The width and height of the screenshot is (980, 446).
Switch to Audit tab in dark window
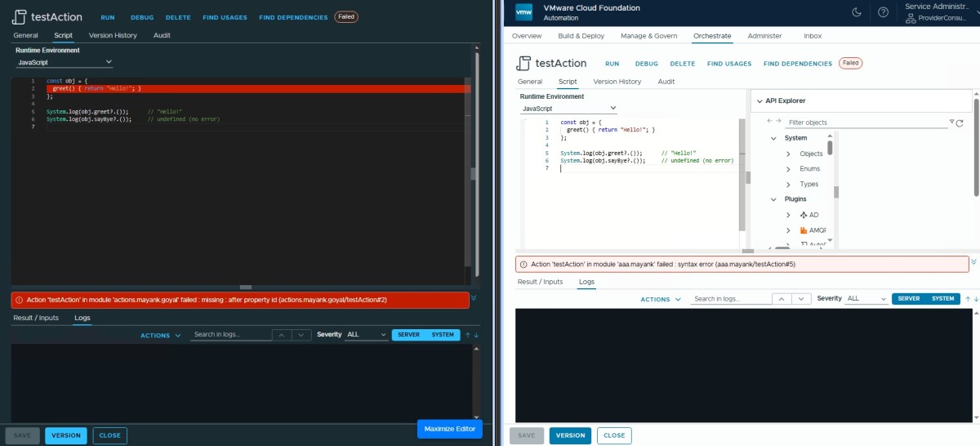pos(162,36)
